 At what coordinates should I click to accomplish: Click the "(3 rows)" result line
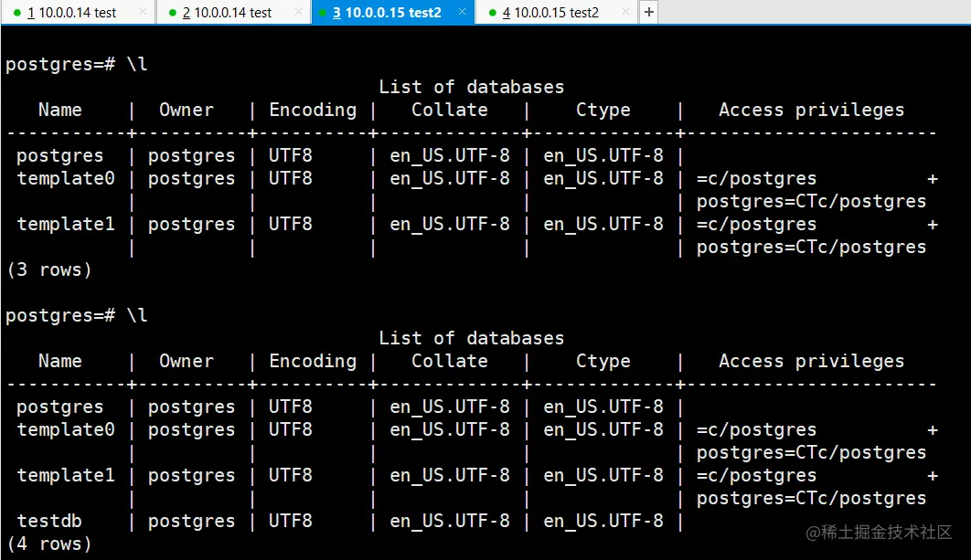pyautogui.click(x=49, y=269)
